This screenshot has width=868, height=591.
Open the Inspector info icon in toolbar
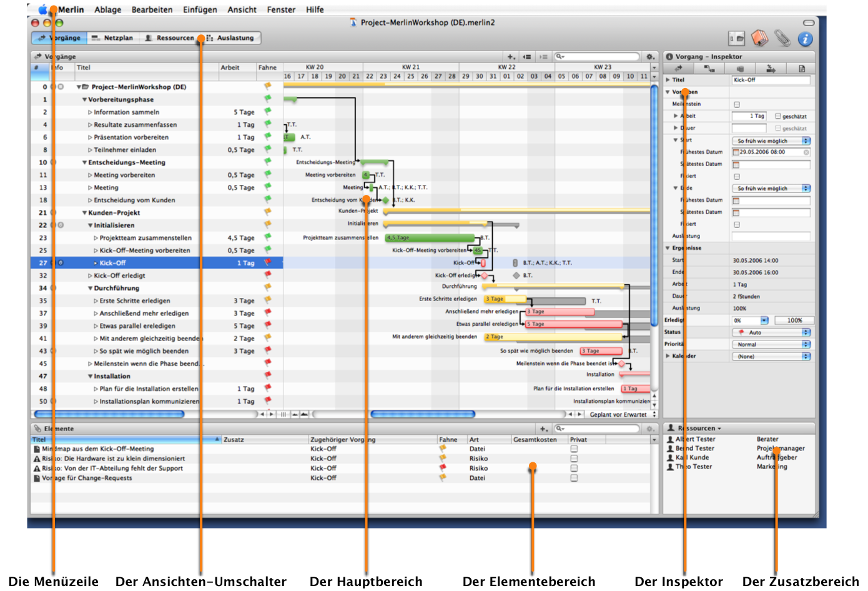[806, 39]
